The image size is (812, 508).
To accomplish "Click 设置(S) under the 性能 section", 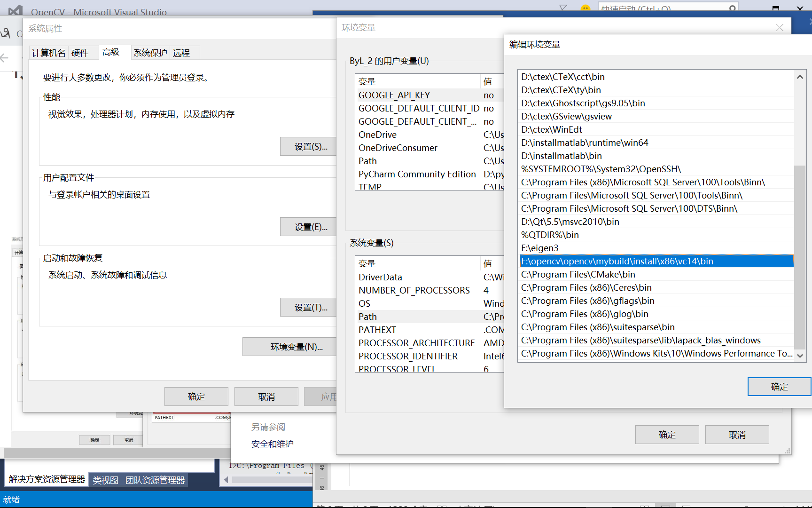I will click(x=308, y=146).
